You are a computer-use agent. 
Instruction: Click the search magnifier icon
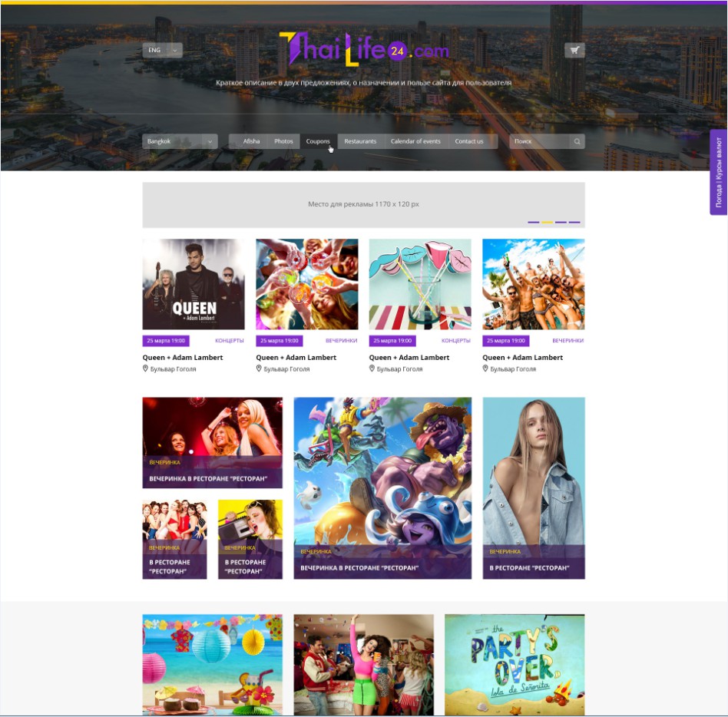point(577,141)
